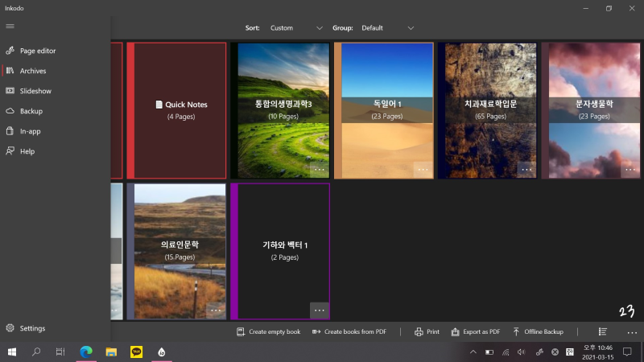Open the notification center
Screen dimensions: 644x362
click(x=627, y=352)
